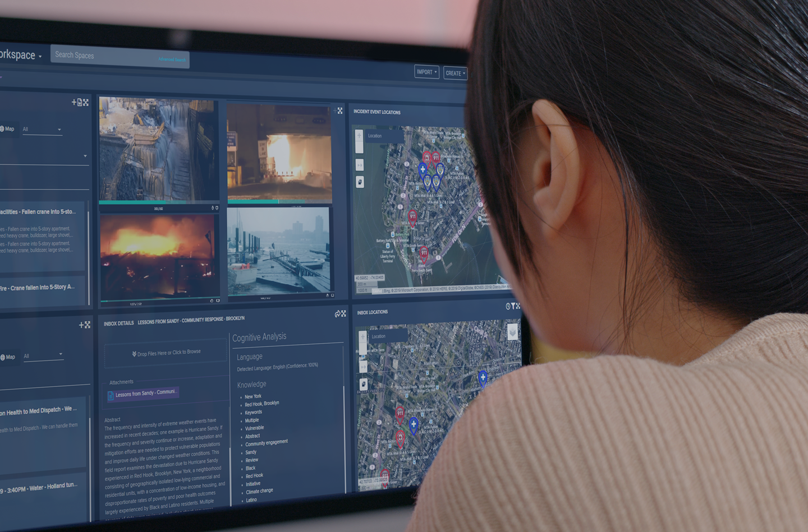Click 'Community engagement' in the Knowledge list
The image size is (808, 532).
(x=267, y=443)
